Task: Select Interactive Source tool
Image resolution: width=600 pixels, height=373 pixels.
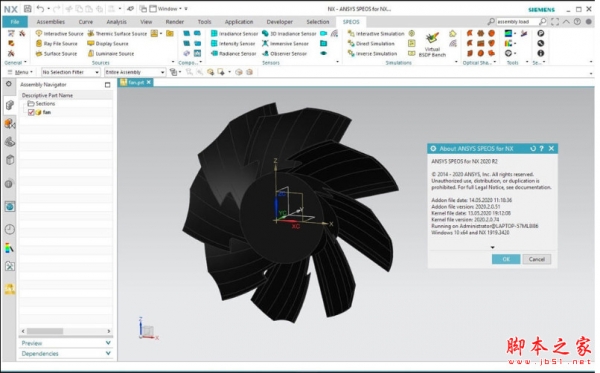Action: (x=59, y=34)
